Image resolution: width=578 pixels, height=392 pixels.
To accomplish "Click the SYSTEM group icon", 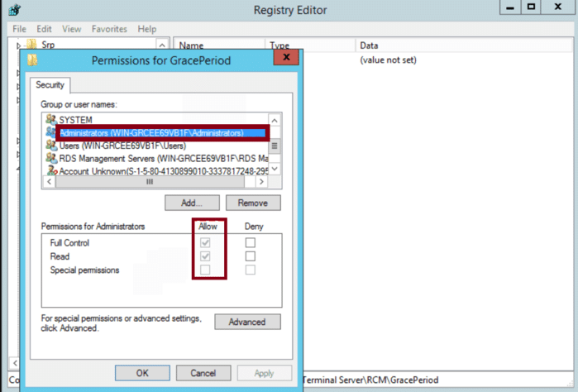I will click(51, 119).
